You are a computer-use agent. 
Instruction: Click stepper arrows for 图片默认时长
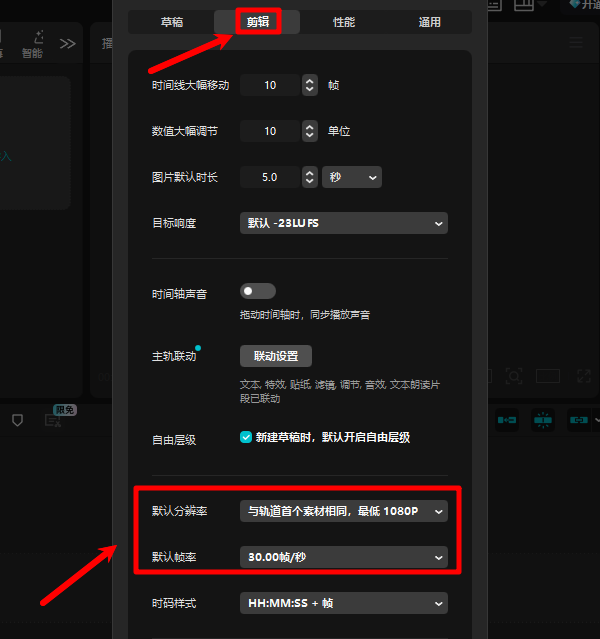(x=309, y=177)
